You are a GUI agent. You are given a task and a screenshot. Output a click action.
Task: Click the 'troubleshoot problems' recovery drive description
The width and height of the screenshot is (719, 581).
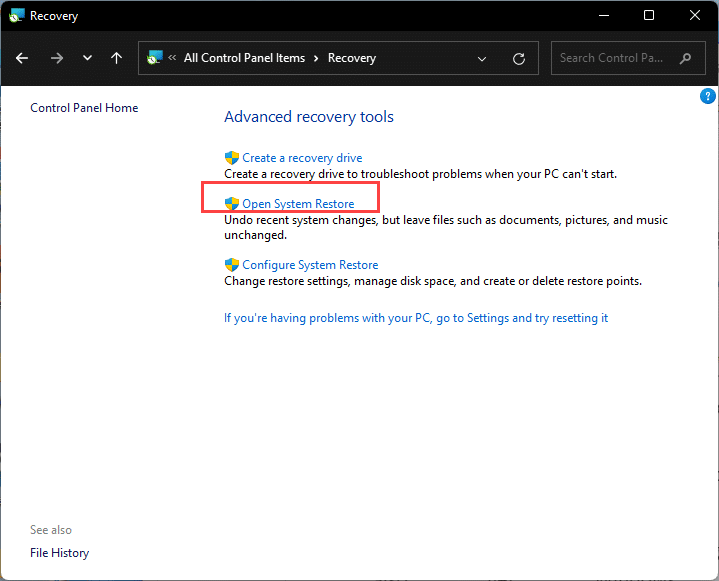click(420, 174)
